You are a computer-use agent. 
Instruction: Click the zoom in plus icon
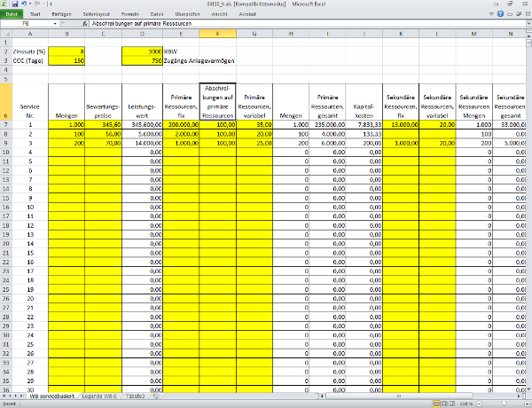(527, 404)
